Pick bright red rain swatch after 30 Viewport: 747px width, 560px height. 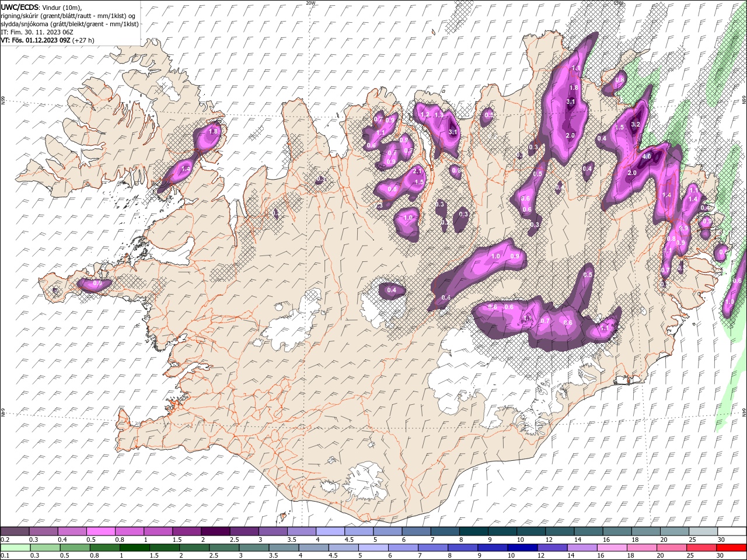731,547
